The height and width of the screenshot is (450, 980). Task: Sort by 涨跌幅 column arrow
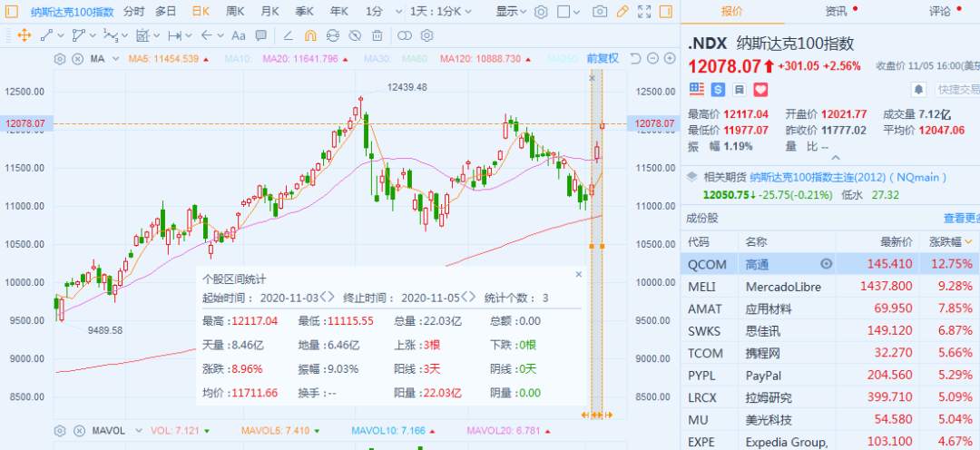[x=969, y=241]
